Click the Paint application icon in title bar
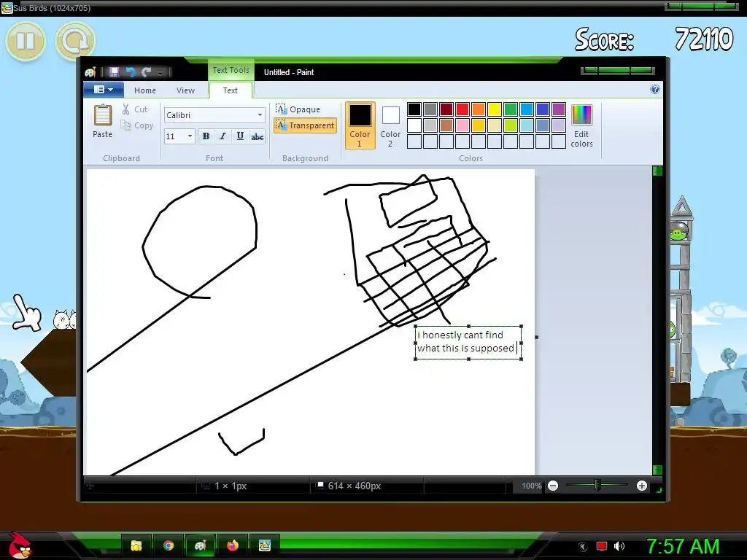Viewport: 747px width, 560px height. (90, 72)
